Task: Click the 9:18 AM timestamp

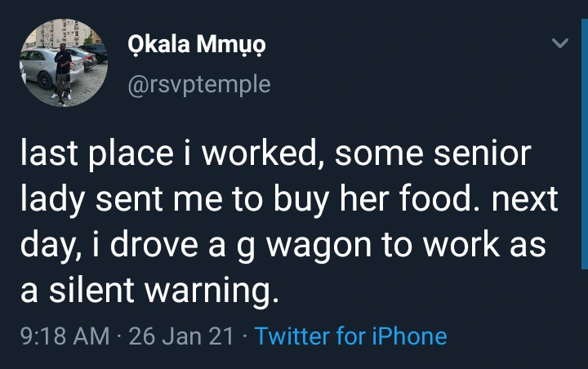Action: [x=65, y=336]
